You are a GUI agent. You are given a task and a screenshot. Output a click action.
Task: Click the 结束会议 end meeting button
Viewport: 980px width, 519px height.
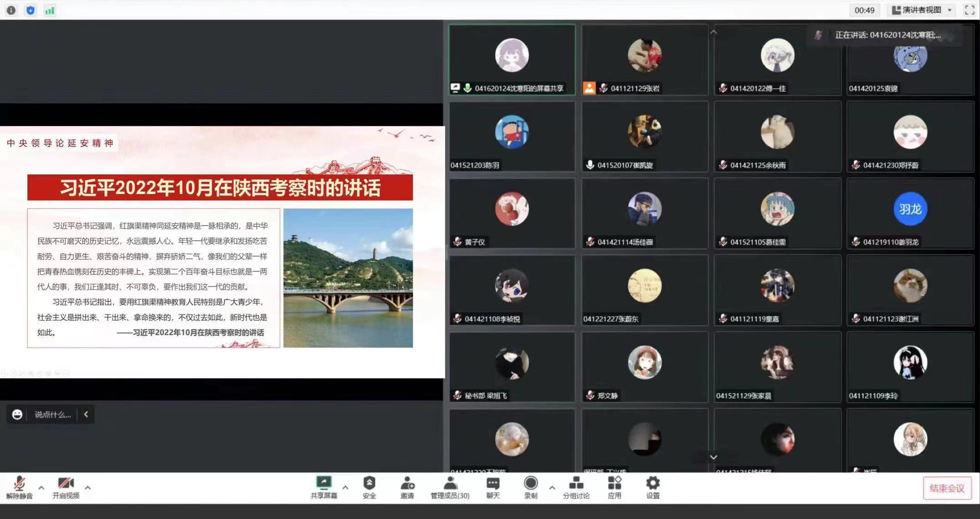pos(946,488)
